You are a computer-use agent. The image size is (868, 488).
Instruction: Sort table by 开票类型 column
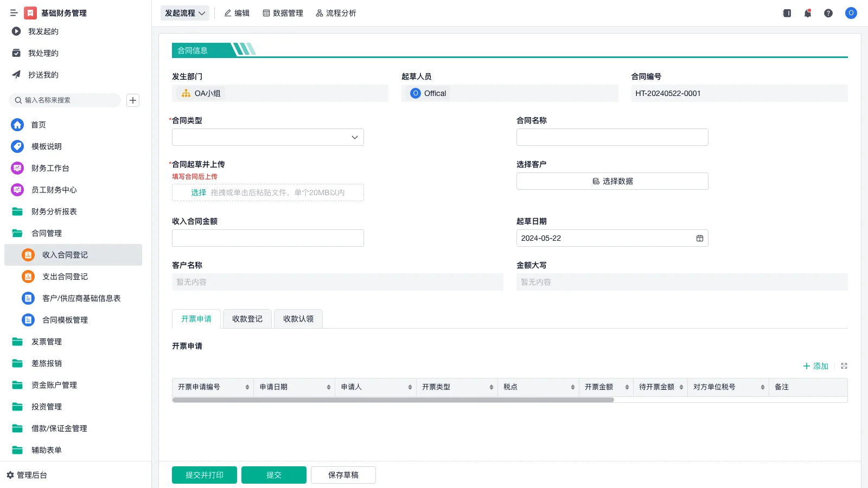click(492, 387)
